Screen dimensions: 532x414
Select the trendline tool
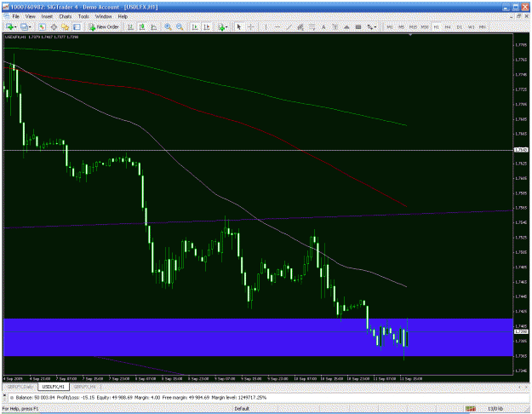pyautogui.click(x=289, y=26)
